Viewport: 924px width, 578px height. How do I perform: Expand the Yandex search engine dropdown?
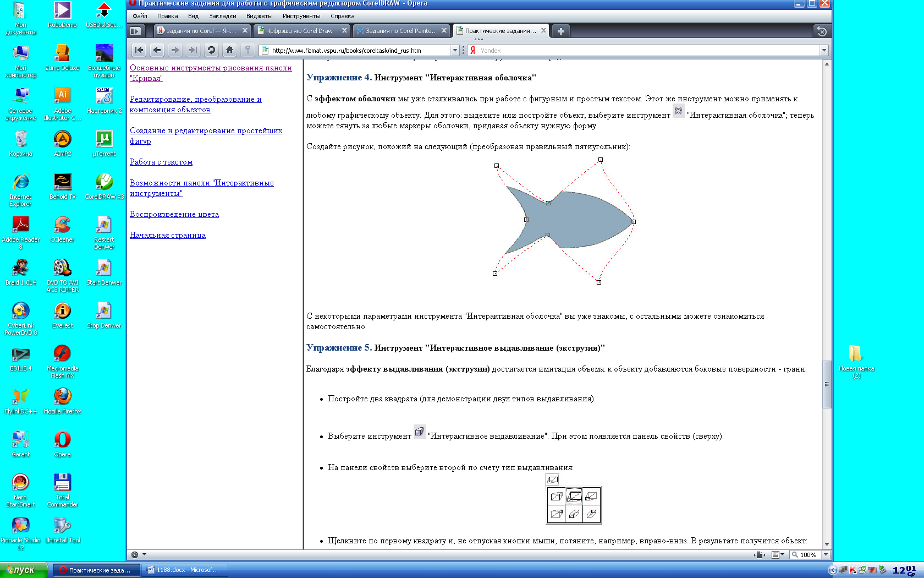pos(824,50)
